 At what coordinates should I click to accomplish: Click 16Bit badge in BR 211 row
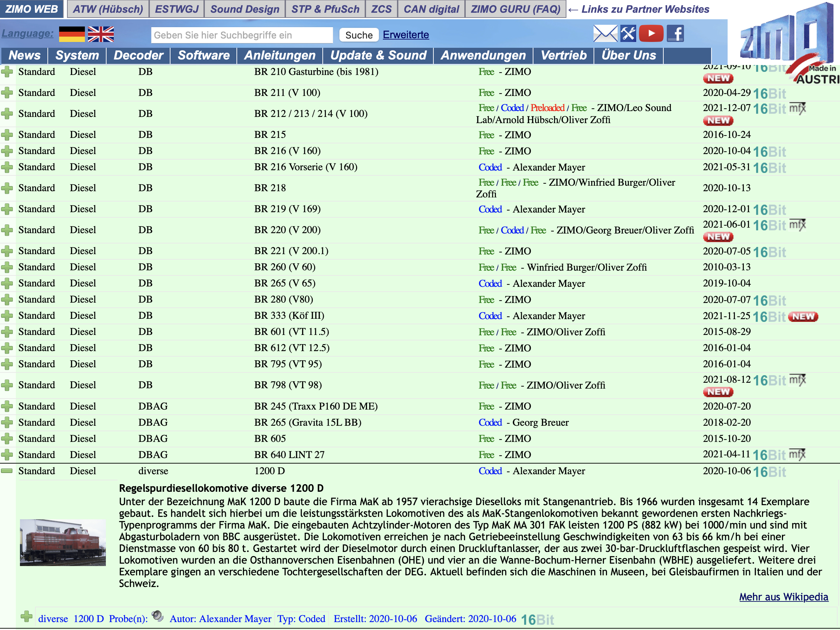pos(769,94)
